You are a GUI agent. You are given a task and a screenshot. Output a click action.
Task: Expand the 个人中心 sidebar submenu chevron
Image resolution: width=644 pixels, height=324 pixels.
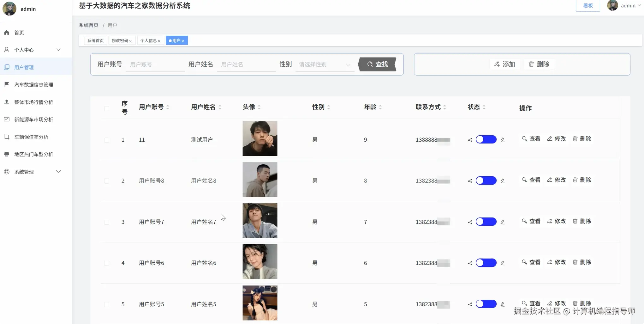(58, 50)
